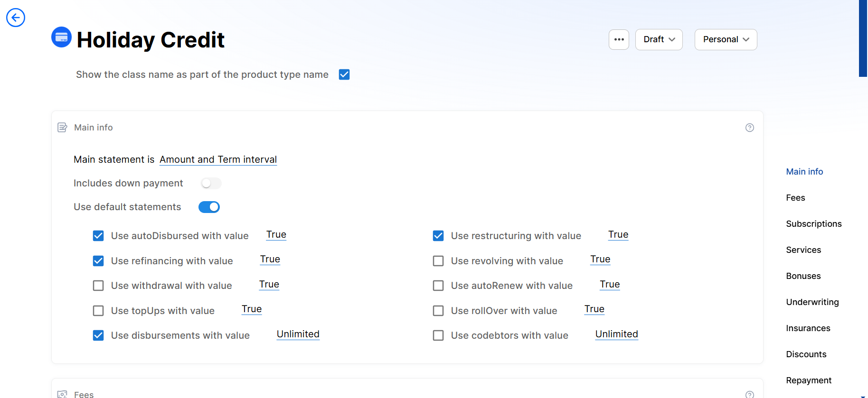Toggle the Includes down payment switch
This screenshot has width=868, height=398.
click(211, 183)
